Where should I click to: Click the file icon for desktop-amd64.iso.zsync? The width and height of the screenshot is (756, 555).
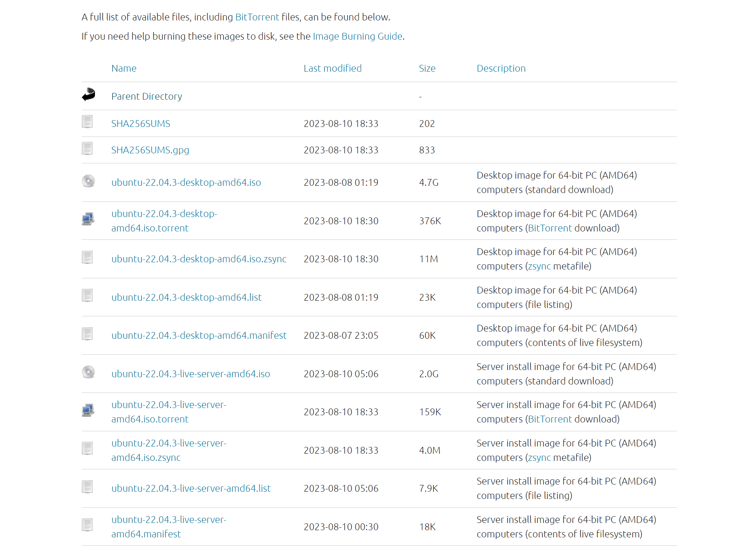87,257
